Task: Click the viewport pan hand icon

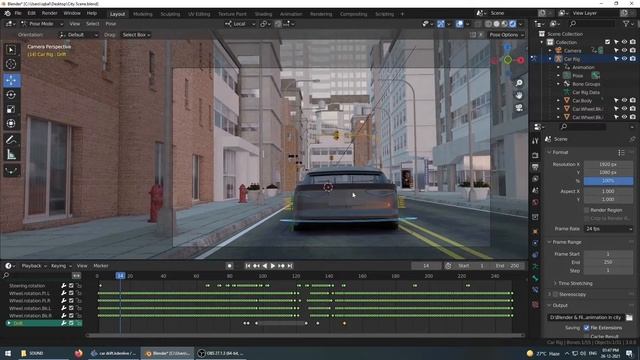Action: coord(519,96)
